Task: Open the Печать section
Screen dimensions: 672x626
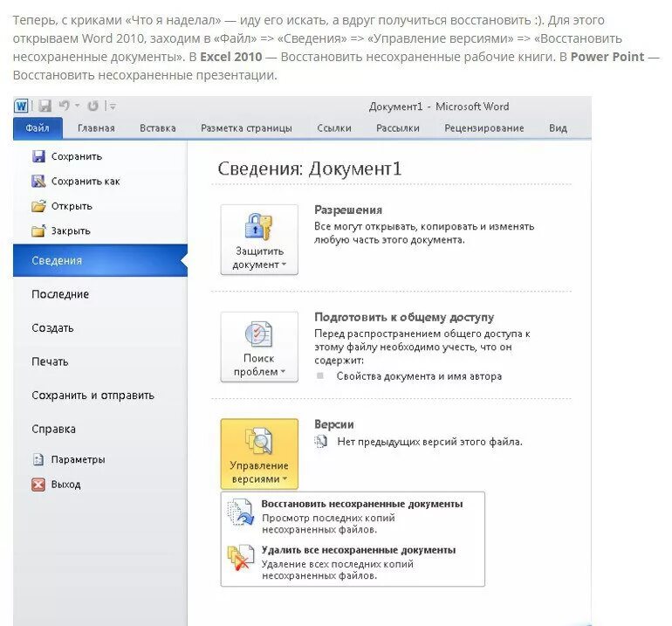Action: (x=50, y=361)
